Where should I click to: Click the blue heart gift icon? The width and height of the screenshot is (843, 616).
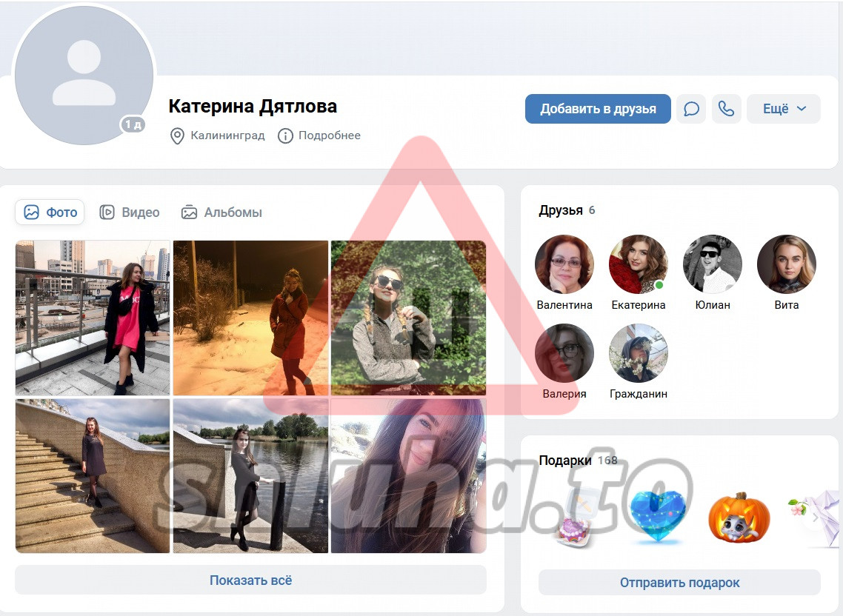coord(658,515)
